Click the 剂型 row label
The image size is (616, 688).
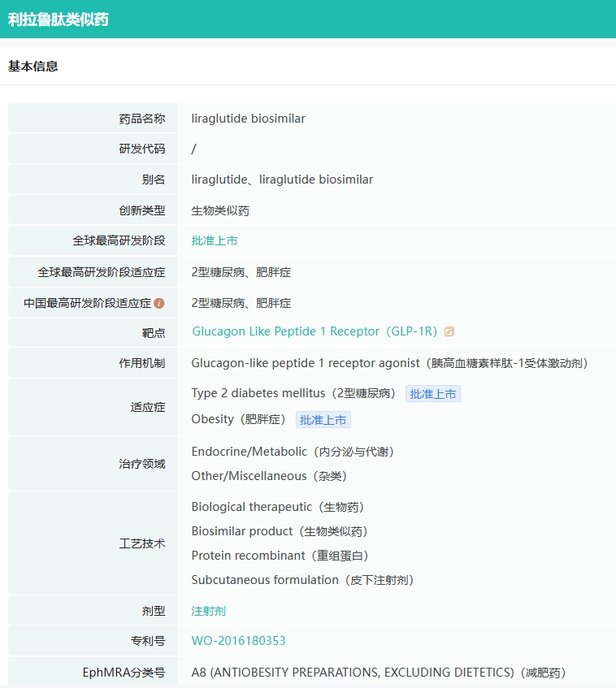click(x=154, y=611)
